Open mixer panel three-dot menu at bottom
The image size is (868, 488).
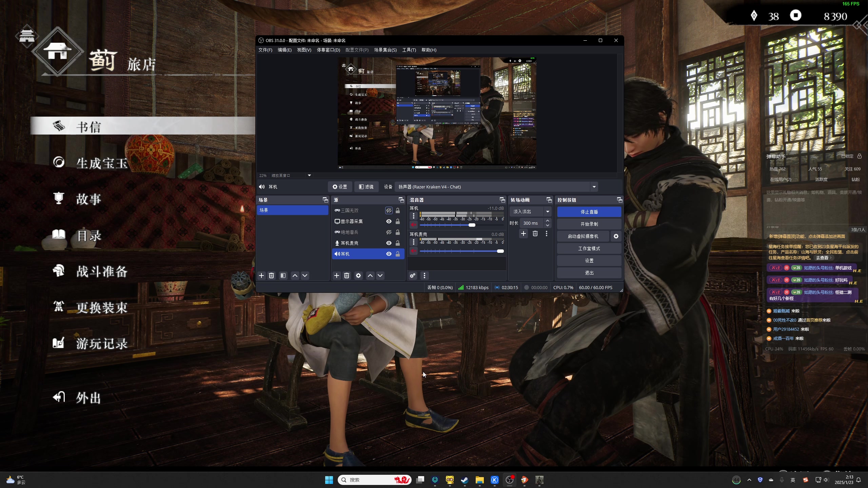(425, 276)
